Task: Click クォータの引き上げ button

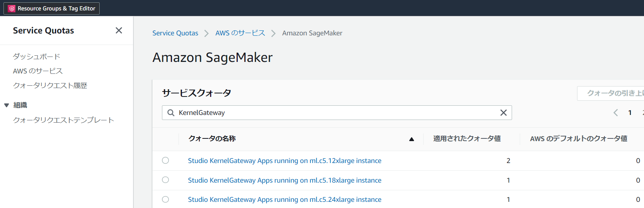Action: point(611,93)
